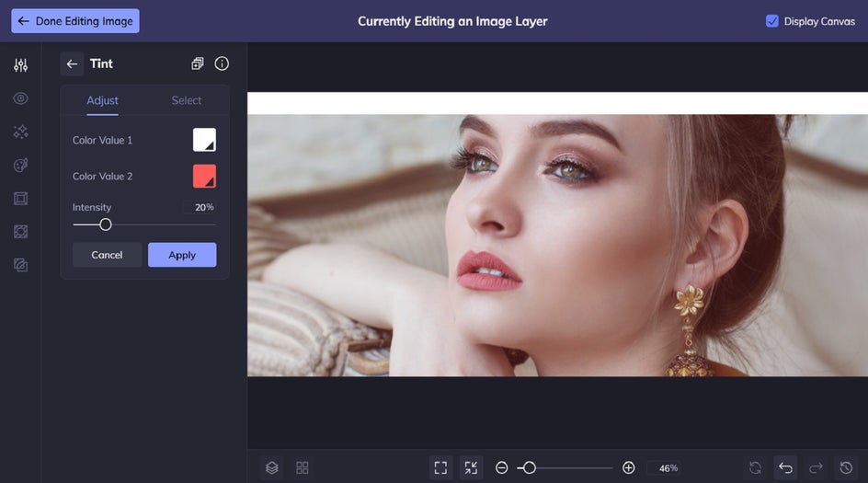Click the Intensity slider handle
Viewport: 868px width, 483px height.
pos(105,224)
